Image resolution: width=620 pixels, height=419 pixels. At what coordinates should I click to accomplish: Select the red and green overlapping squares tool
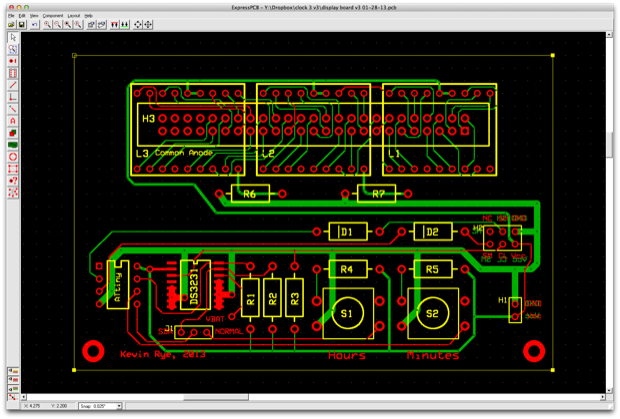pyautogui.click(x=13, y=133)
